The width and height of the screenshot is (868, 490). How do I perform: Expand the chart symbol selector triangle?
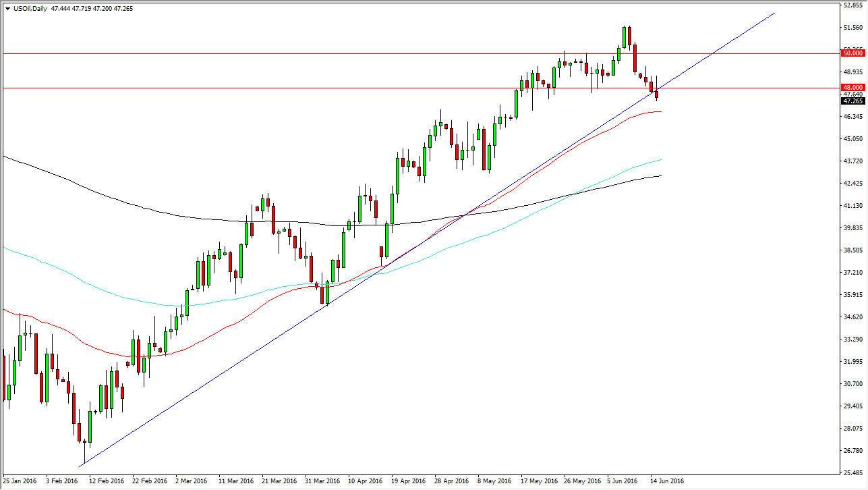tap(7, 8)
